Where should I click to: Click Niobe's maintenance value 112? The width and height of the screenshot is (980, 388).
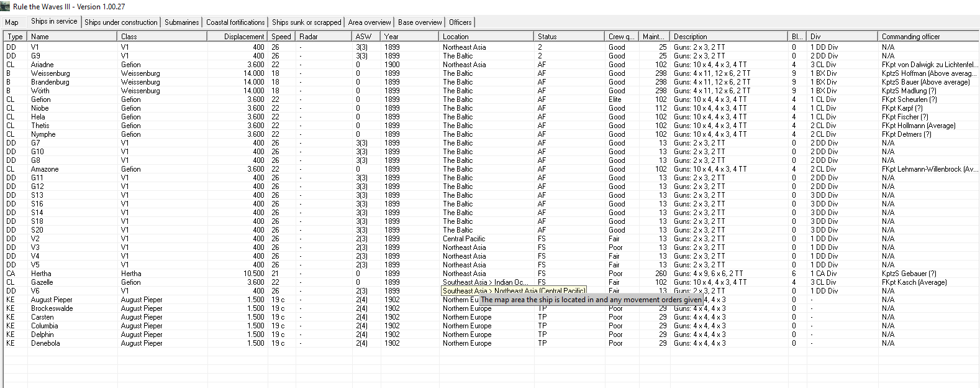click(661, 108)
